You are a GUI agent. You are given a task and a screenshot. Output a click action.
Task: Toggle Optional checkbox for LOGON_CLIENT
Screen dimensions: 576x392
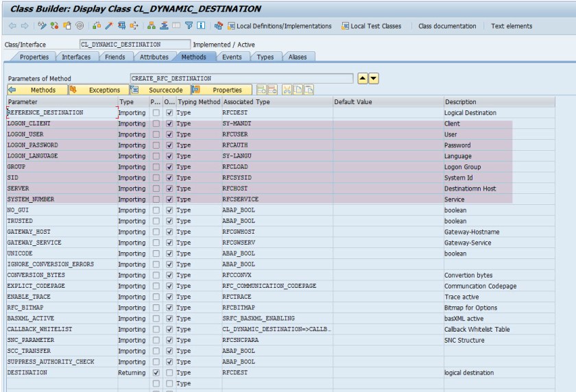tap(169, 123)
